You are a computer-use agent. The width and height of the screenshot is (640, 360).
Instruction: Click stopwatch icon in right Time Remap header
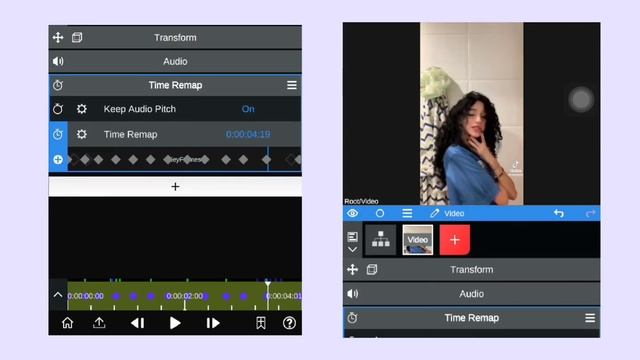[x=352, y=318]
